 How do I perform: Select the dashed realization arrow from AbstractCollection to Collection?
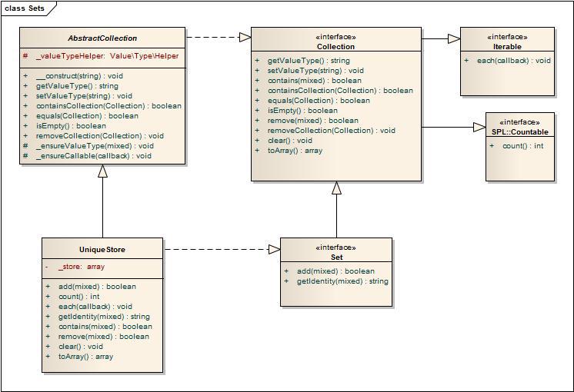tap(219, 37)
